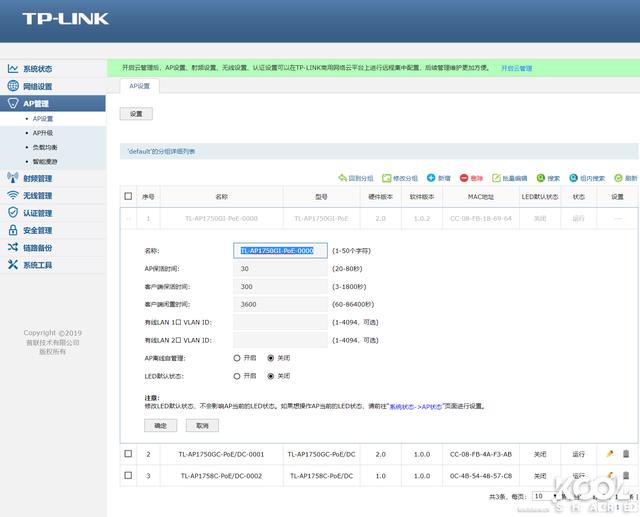
Task: Open 系统工具 via its wrench icon
Action: [13, 264]
